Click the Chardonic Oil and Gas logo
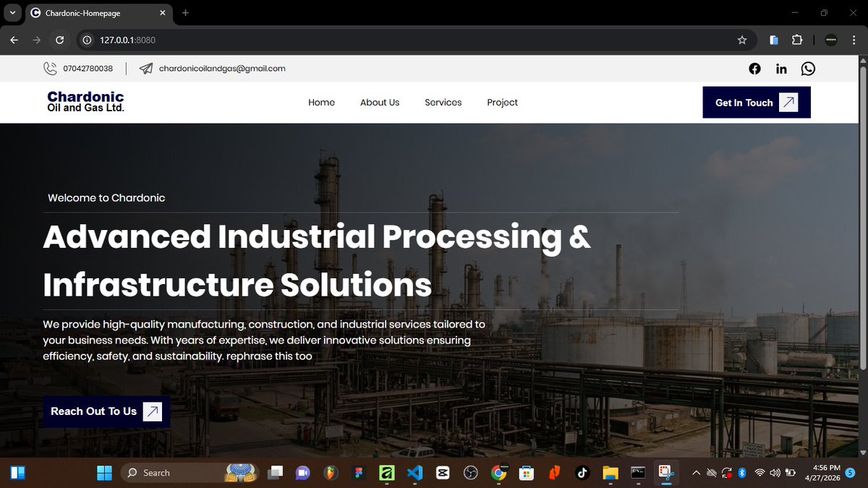Screen dimensions: 868x488 (85, 101)
